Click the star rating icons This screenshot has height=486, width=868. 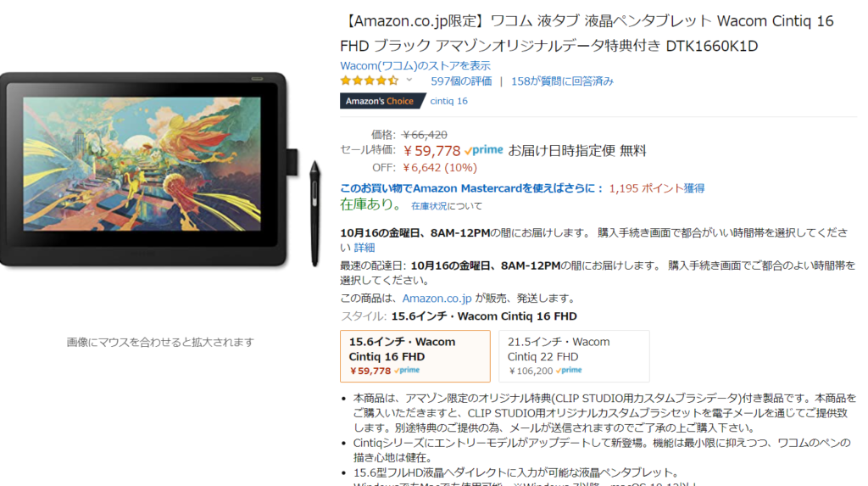370,81
